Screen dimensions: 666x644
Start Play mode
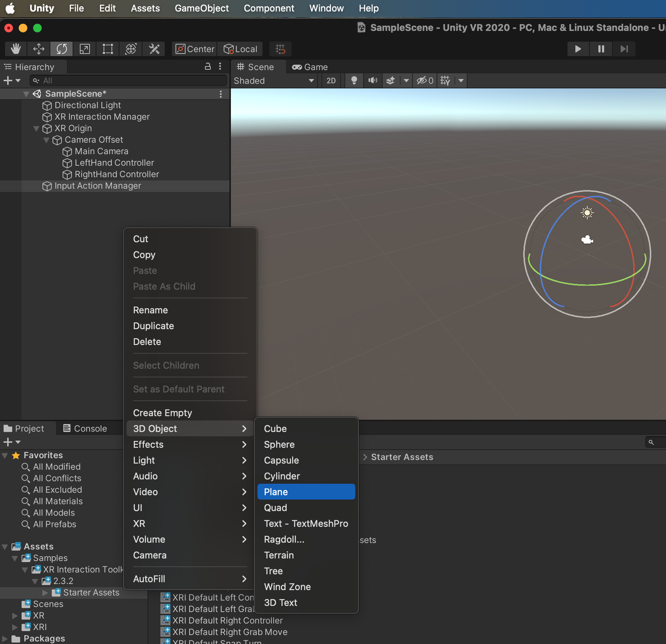[x=578, y=49]
